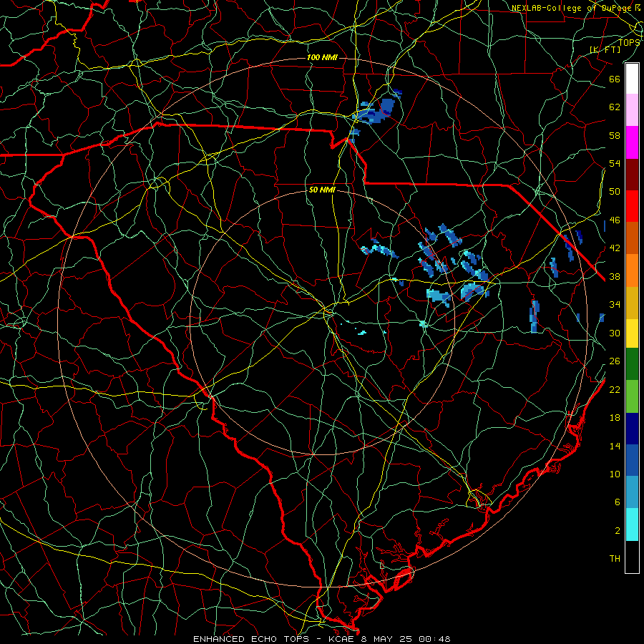Click the legend value "46"
This screenshot has width=644, height=644.
point(615,220)
